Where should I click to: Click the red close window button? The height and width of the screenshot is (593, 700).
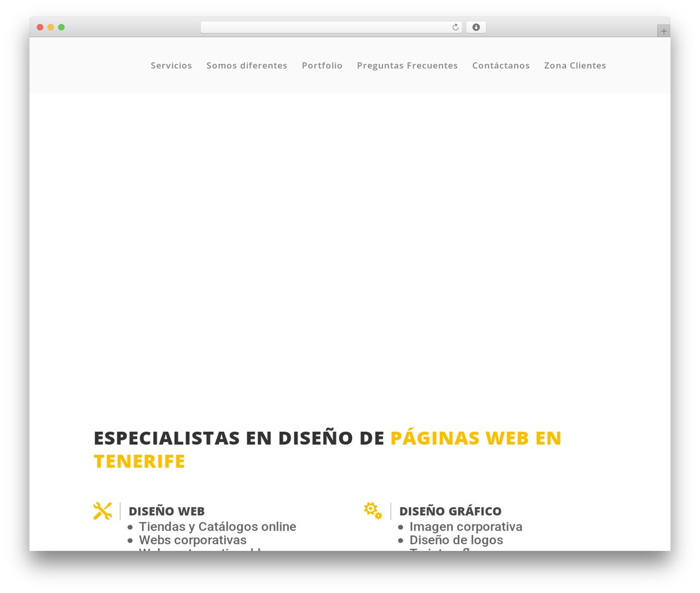(40, 27)
